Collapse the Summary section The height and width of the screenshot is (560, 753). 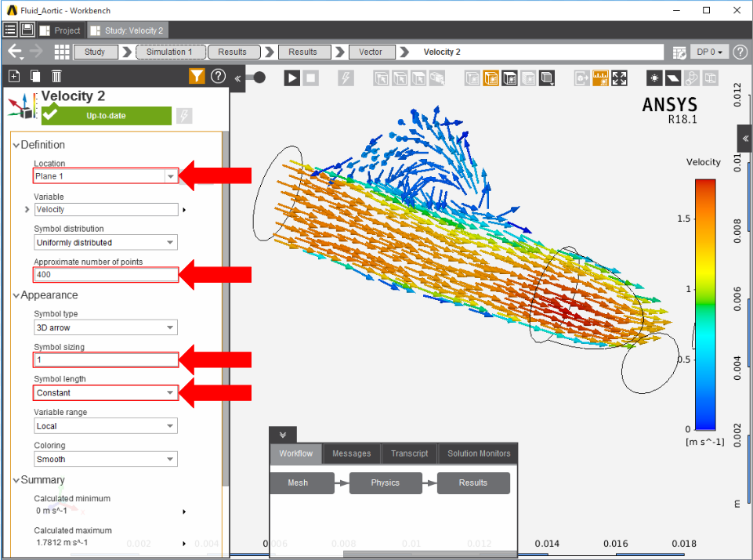click(16, 480)
